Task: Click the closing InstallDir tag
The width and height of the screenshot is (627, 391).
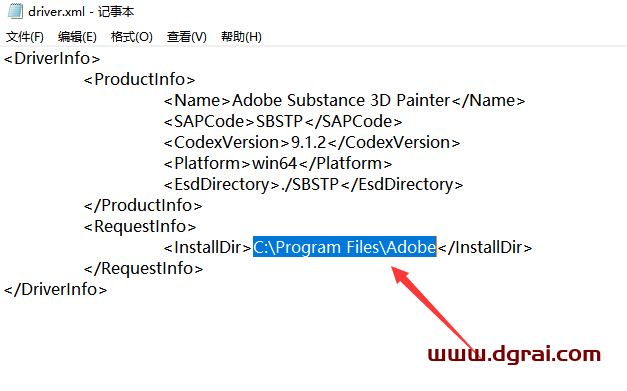Action: (485, 247)
